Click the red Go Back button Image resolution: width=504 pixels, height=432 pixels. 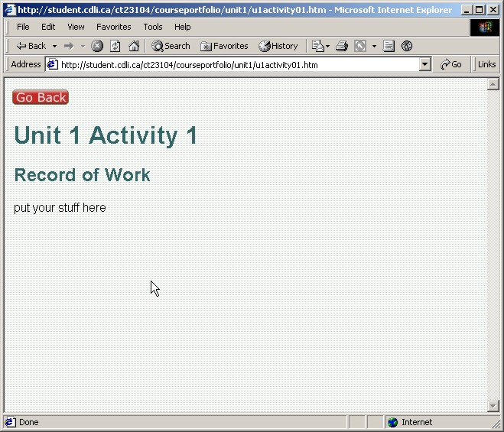coord(41,97)
